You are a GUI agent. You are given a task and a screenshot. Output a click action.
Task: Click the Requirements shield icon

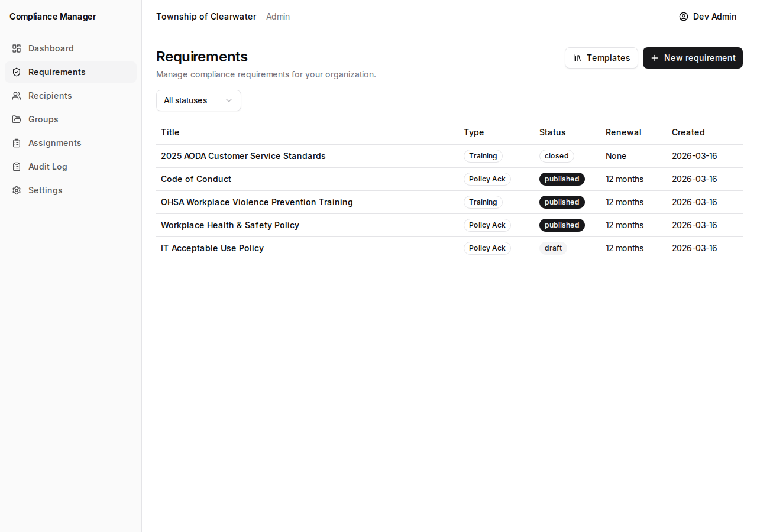click(x=17, y=72)
